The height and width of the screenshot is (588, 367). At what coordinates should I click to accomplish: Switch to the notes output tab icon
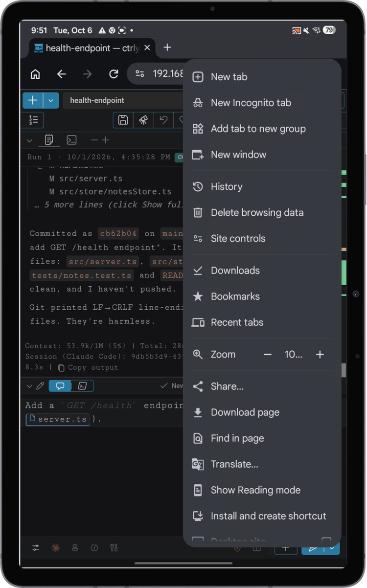tap(49, 140)
